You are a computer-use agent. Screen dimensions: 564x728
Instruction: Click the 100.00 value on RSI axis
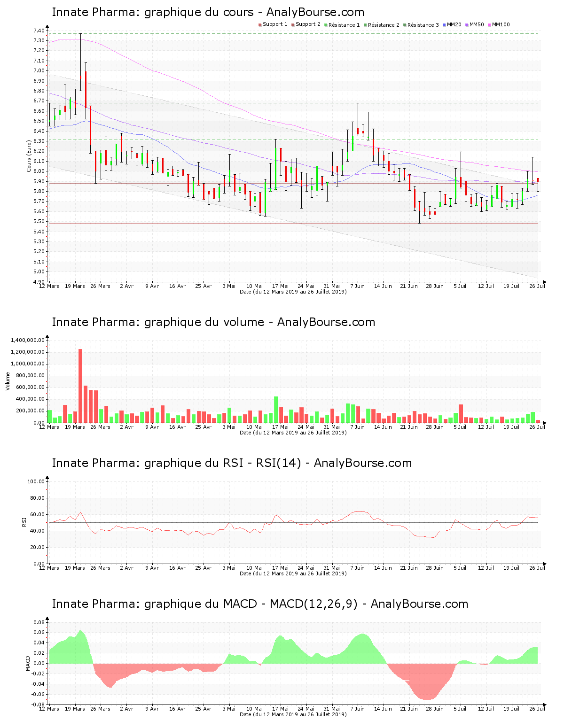[x=36, y=481]
